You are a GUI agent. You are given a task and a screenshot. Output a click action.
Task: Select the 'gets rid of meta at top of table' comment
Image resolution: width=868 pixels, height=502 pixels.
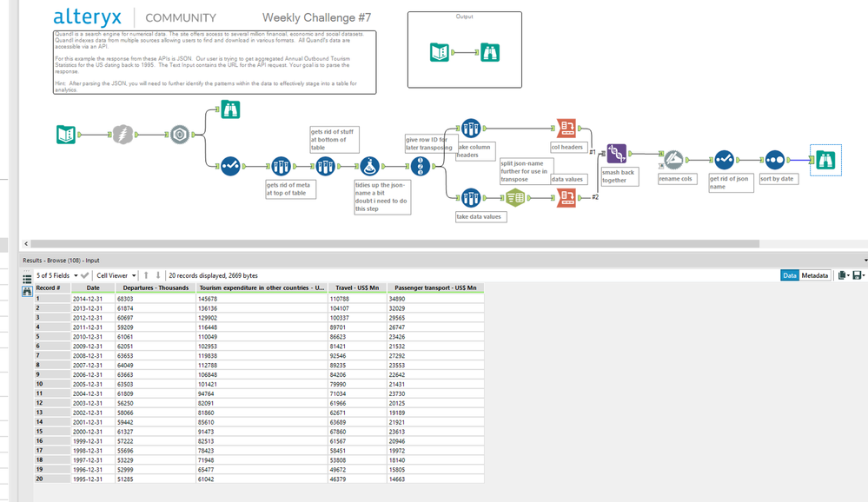(290, 189)
